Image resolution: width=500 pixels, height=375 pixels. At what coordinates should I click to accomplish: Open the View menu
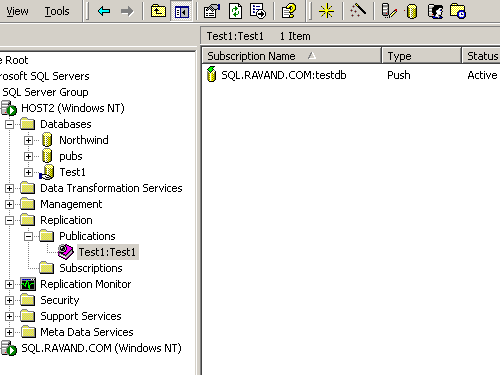(x=17, y=11)
